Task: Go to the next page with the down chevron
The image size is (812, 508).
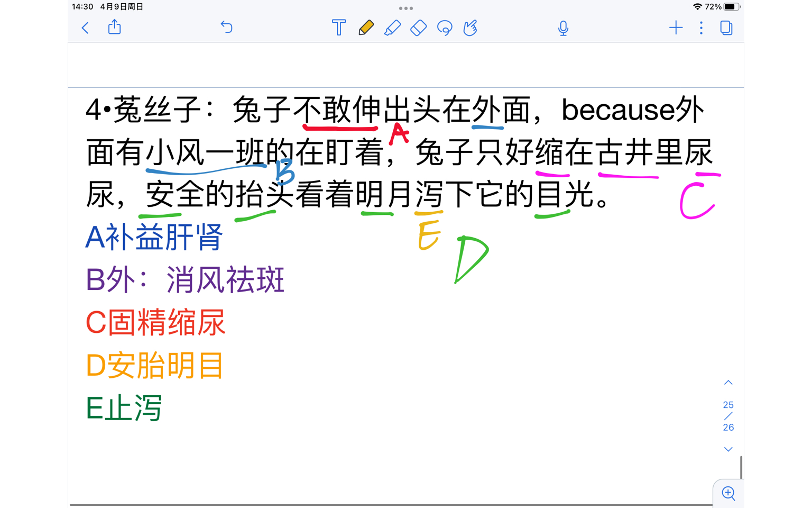Action: pos(728,449)
